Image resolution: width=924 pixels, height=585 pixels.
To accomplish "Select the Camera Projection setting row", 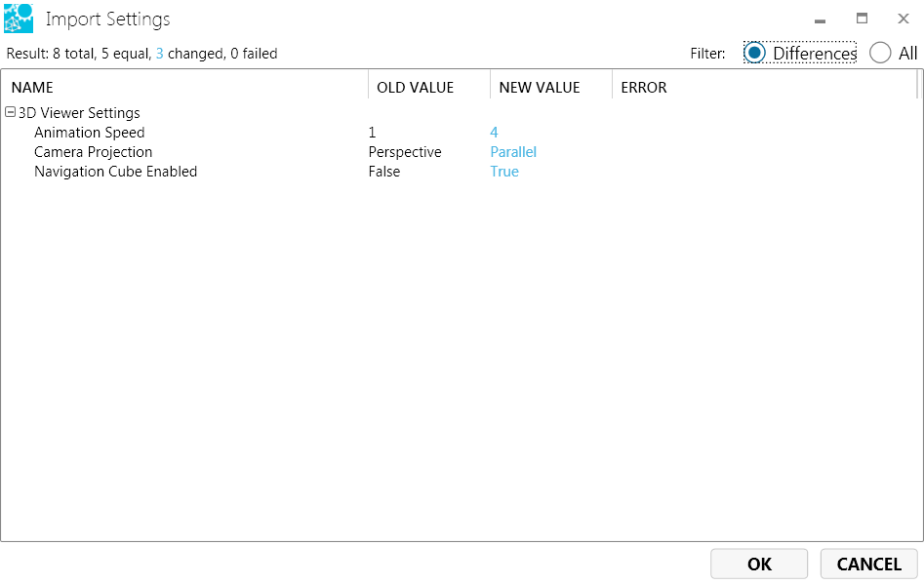I will [93, 152].
